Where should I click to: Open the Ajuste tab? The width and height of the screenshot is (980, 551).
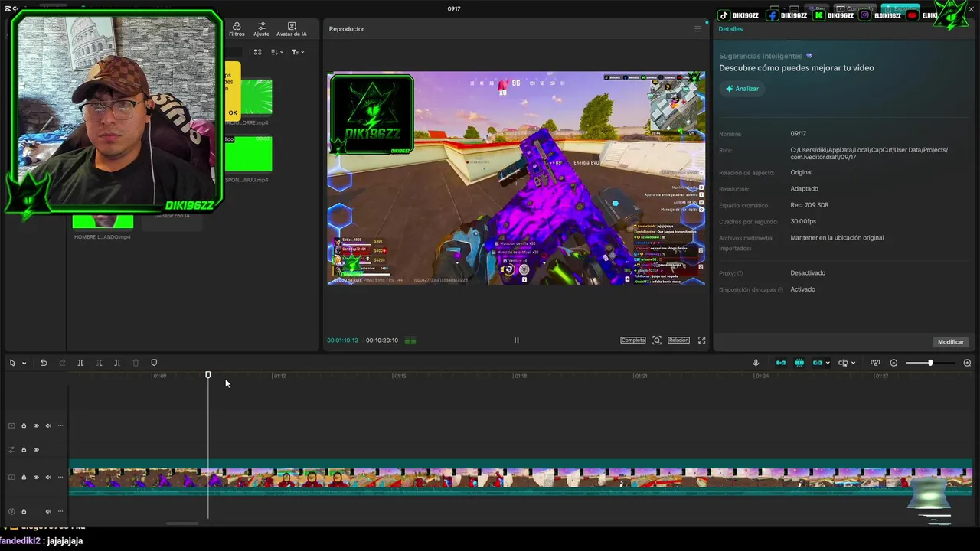click(x=262, y=29)
